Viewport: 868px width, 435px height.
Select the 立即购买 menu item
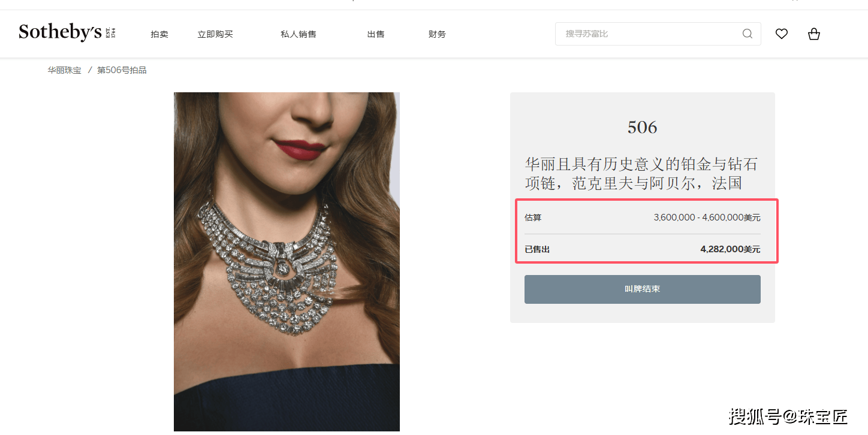click(x=215, y=34)
